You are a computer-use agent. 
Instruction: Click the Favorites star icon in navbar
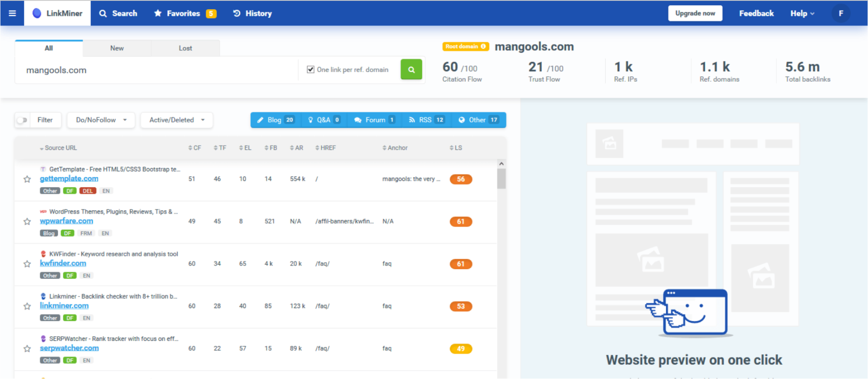[x=158, y=13]
